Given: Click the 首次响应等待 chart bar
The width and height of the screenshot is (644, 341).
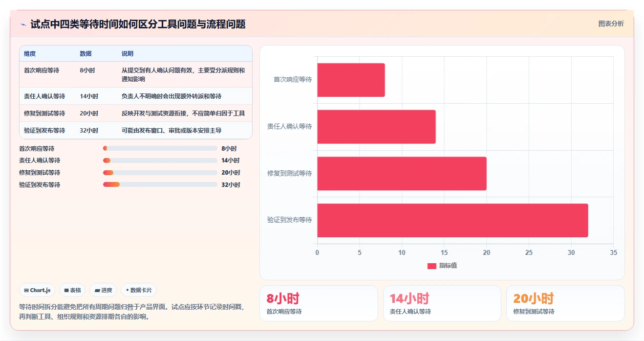Looking at the screenshot, I should click(351, 80).
